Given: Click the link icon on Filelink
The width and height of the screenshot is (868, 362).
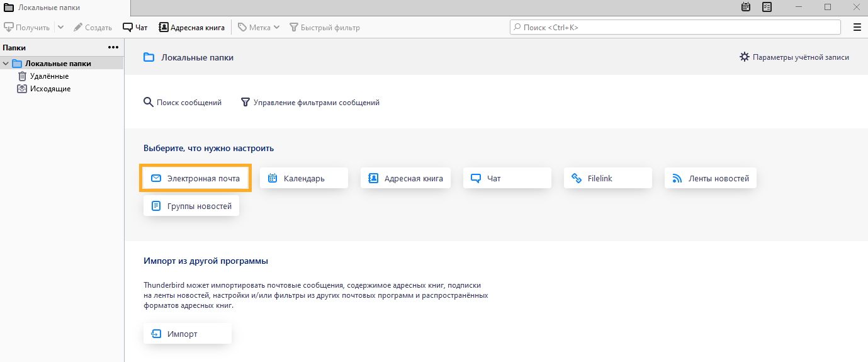Looking at the screenshot, I should tap(577, 178).
